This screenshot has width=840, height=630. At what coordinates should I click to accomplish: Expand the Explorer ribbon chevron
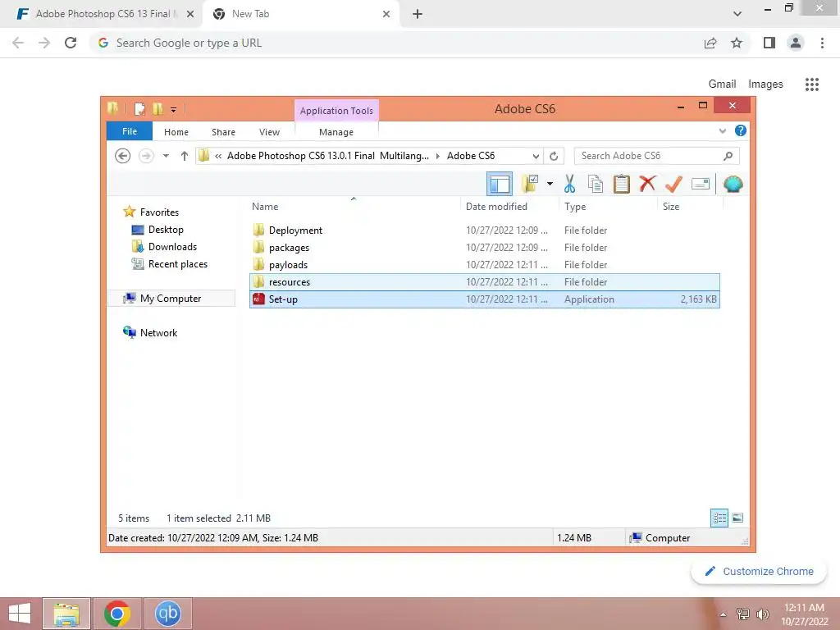(722, 130)
